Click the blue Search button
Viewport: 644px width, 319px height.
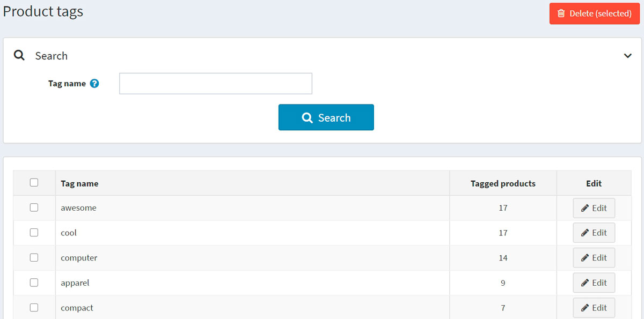click(x=326, y=117)
